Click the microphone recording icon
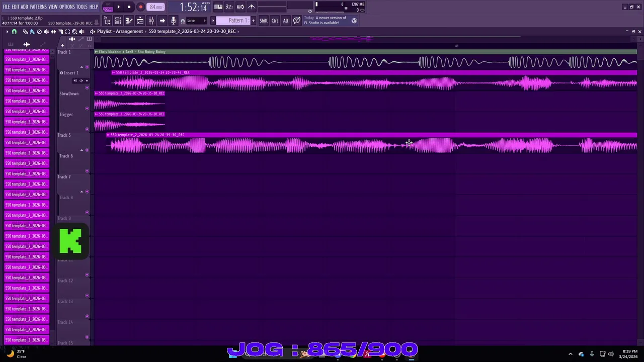Viewport: 644px width, 362px height. tap(173, 21)
